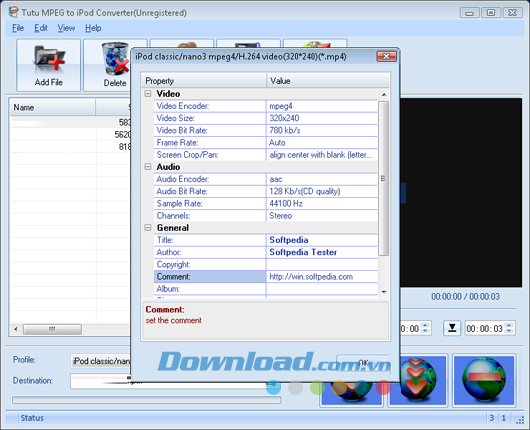Edit the Comment value http://win.softpedia.com
This screenshot has height=430, width=530.
(322, 277)
